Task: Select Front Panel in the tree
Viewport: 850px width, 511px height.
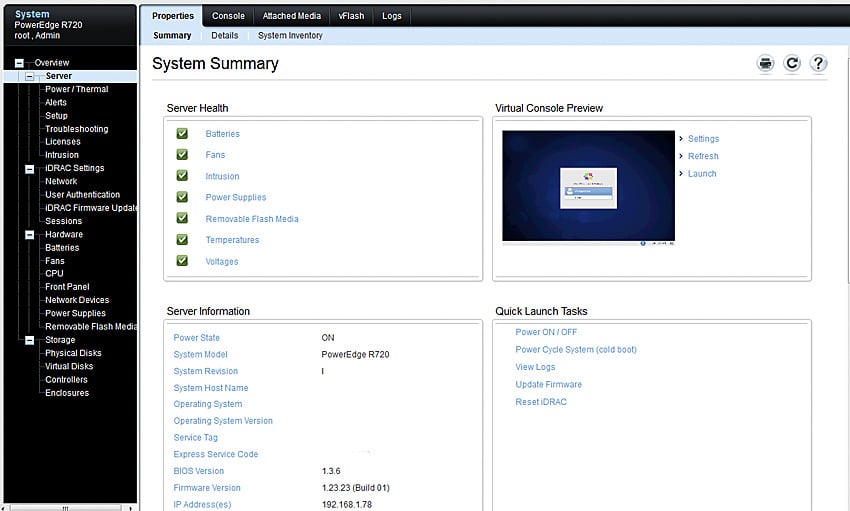Action: tap(67, 287)
